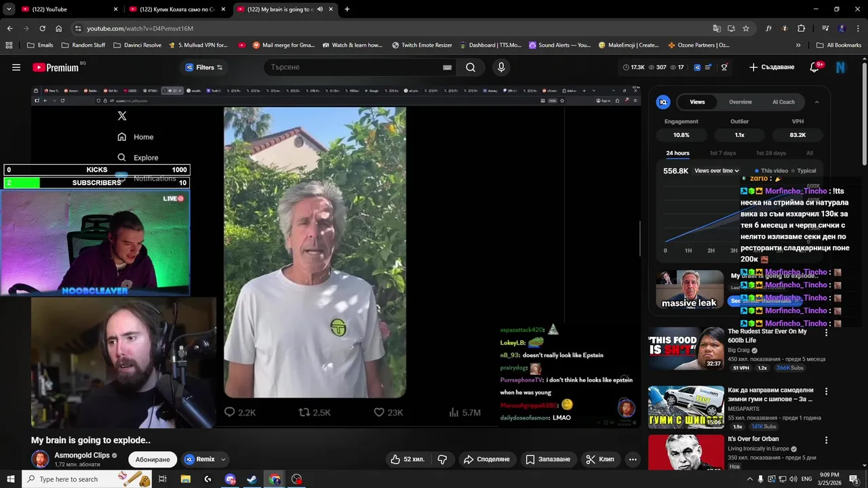
Task: Click the Engagement 10.8% value
Action: tap(681, 135)
